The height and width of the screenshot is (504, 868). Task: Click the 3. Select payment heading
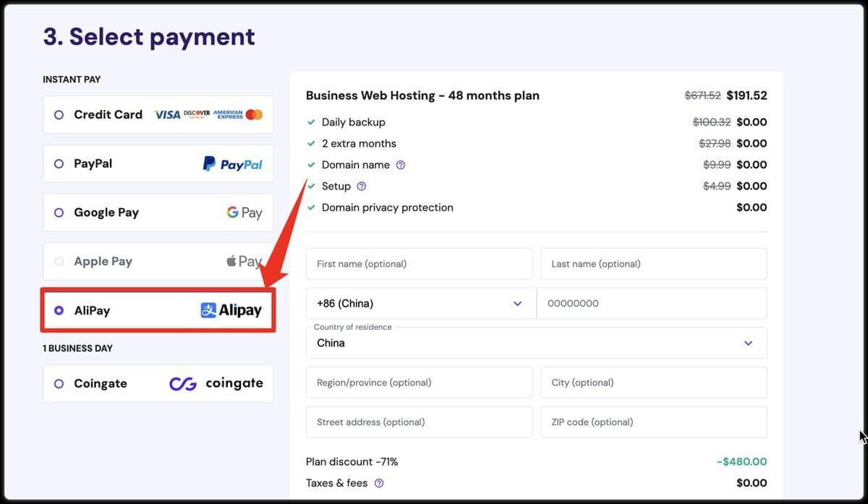(x=149, y=36)
